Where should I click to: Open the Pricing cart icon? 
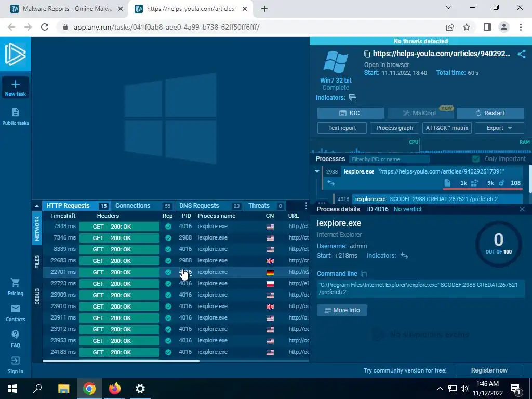[x=15, y=282]
